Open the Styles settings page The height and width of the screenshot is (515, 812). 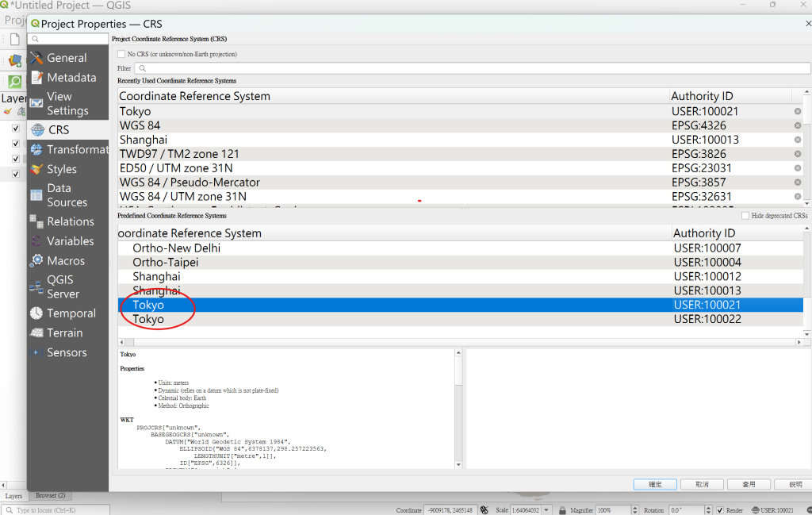click(x=68, y=170)
